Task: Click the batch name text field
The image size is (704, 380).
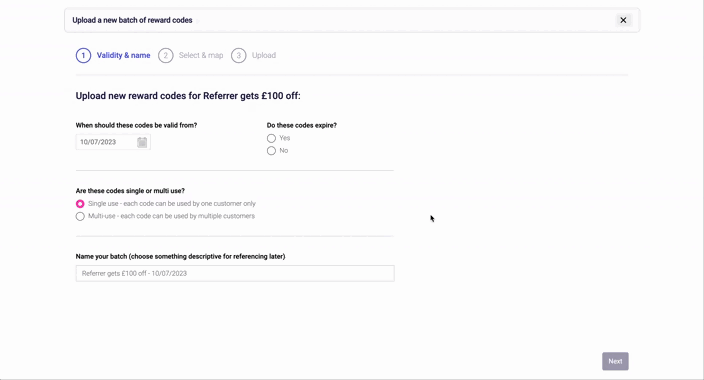Action: [235, 273]
